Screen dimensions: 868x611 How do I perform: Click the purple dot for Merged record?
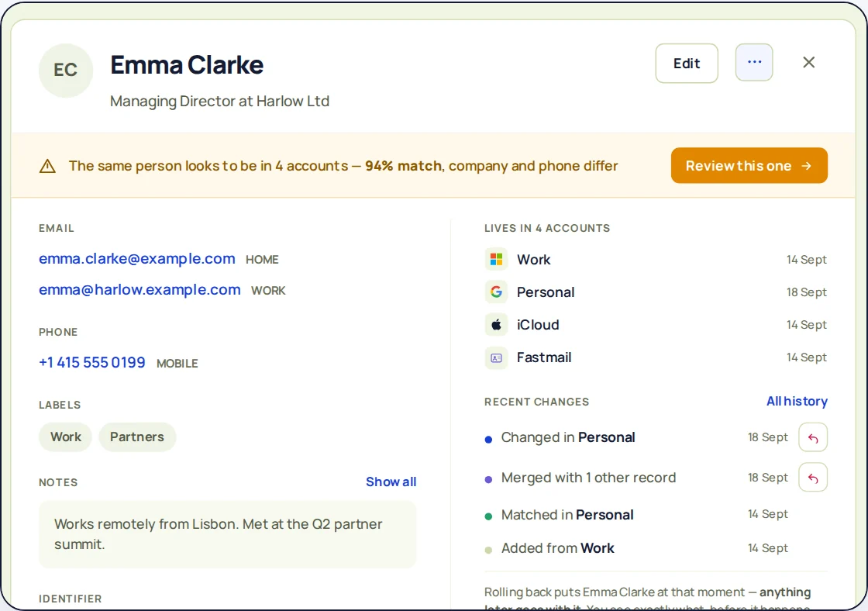point(488,479)
